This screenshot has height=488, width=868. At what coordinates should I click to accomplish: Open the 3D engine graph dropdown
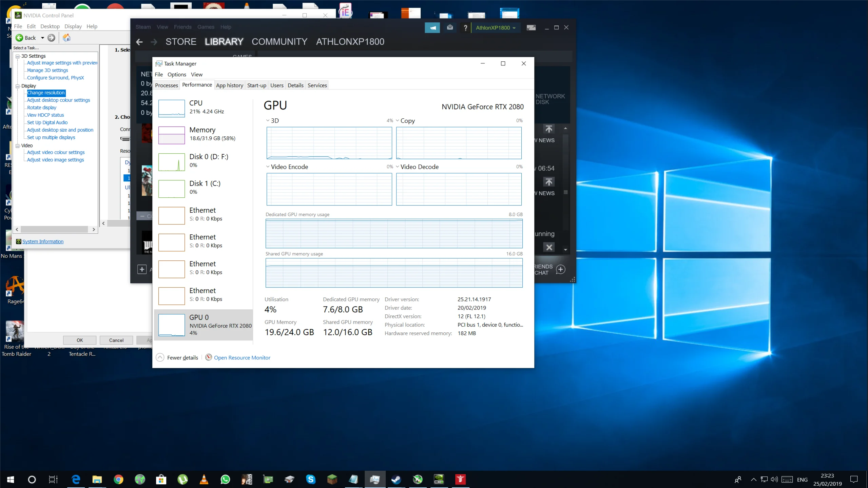point(268,121)
